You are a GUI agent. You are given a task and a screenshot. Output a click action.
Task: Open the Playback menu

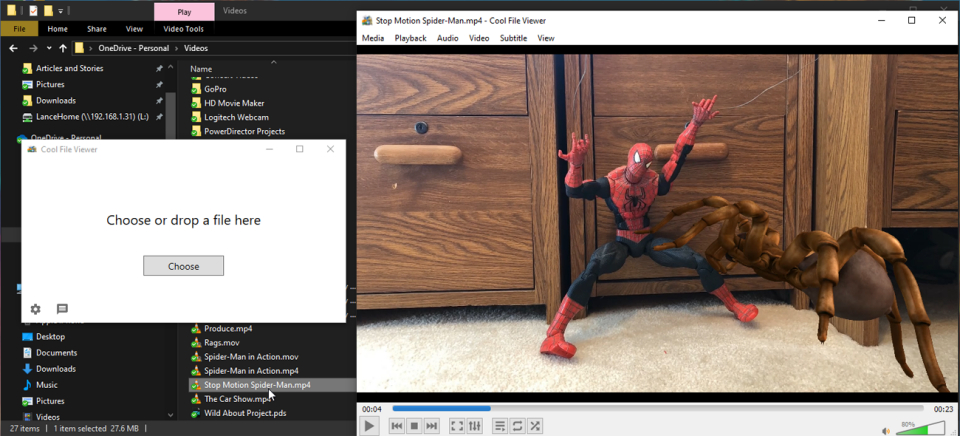pyautogui.click(x=410, y=38)
